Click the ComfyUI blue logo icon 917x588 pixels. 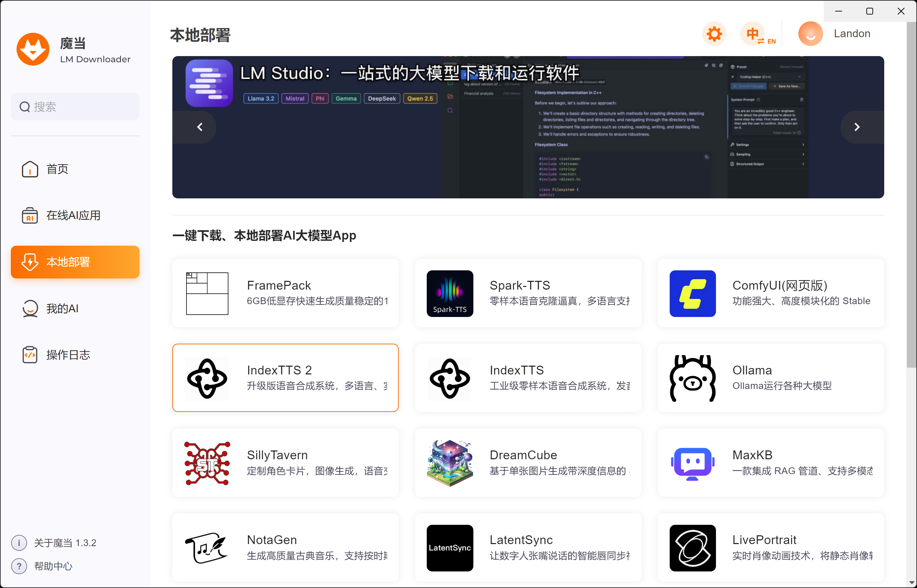(x=693, y=294)
